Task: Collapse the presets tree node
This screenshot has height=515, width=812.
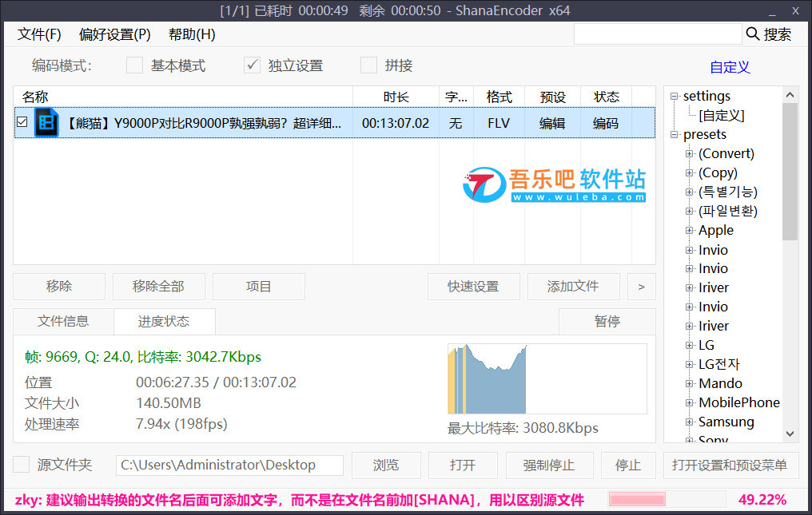Action: 675,135
